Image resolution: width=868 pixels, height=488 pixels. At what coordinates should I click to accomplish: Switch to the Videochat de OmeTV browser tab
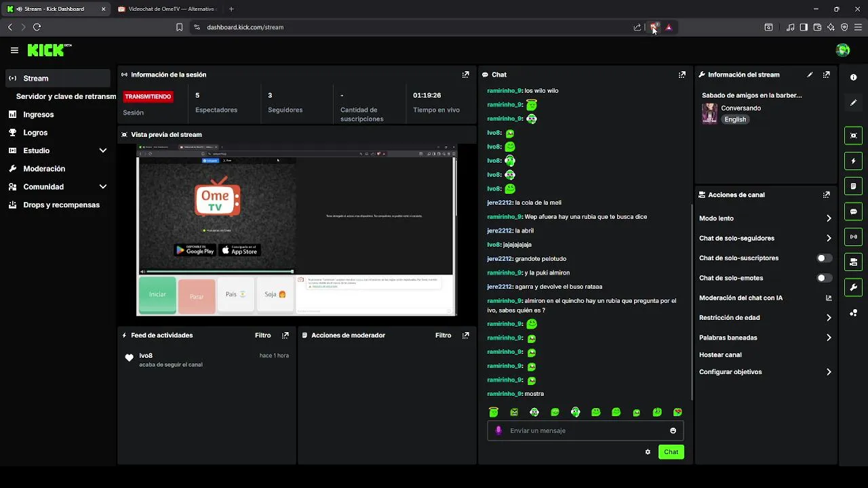pyautogui.click(x=167, y=9)
